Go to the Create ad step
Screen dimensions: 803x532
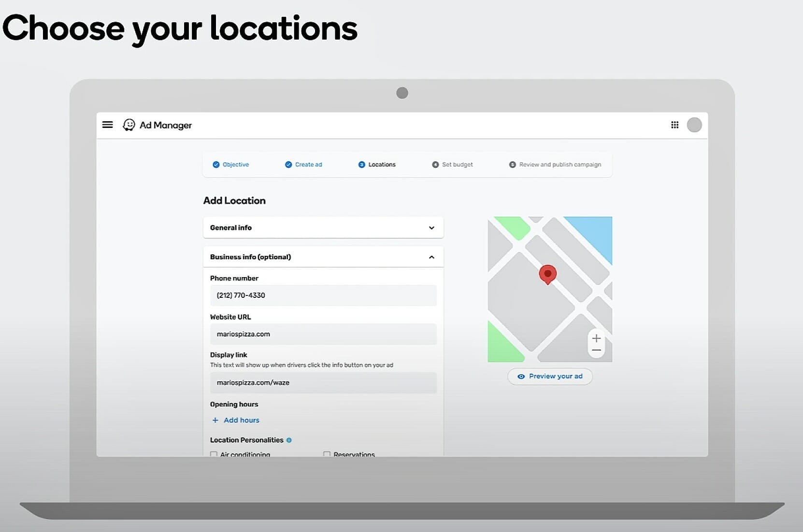[303, 165]
